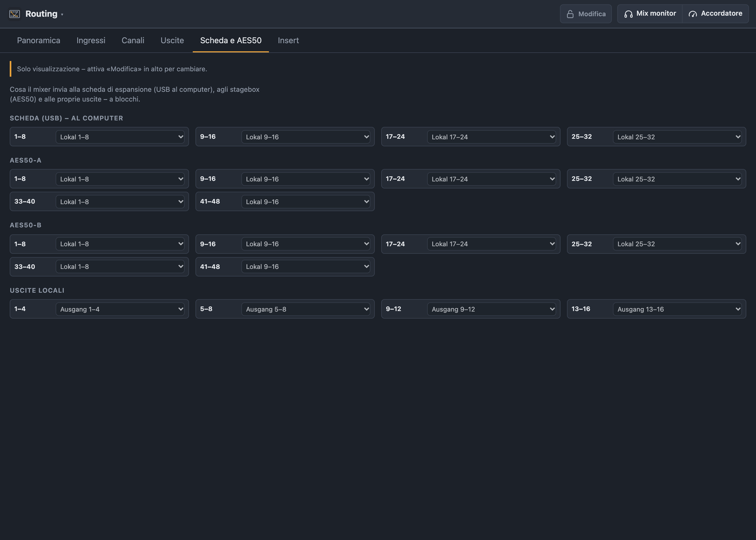The width and height of the screenshot is (756, 540).
Task: Change AES50-B 25–32 source dropdown
Action: (678, 244)
